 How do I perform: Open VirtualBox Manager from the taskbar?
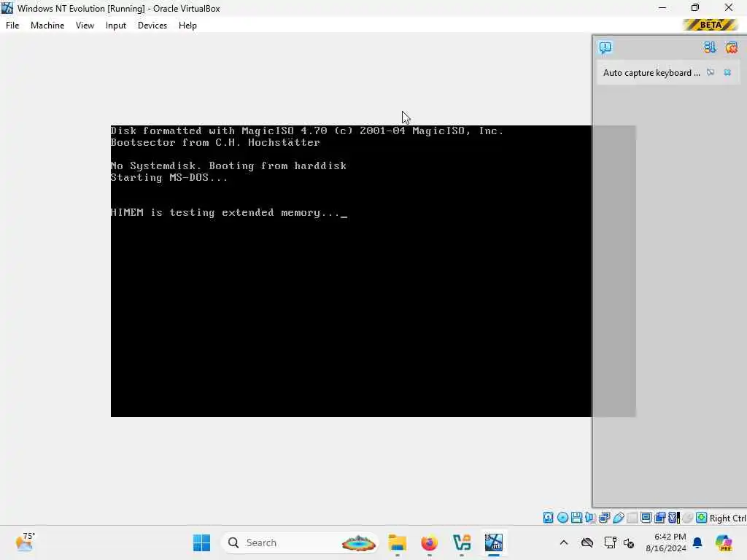tap(462, 542)
